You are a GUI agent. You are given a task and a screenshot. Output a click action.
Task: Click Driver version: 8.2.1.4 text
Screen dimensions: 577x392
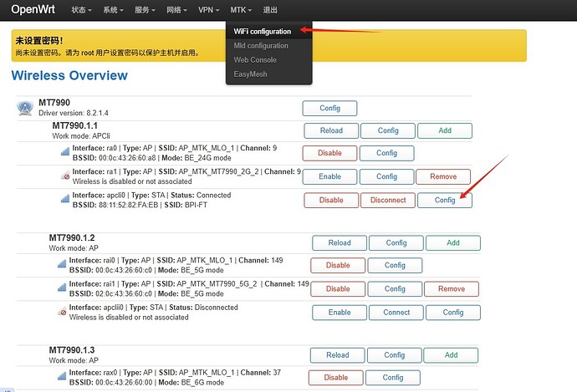coord(74,113)
